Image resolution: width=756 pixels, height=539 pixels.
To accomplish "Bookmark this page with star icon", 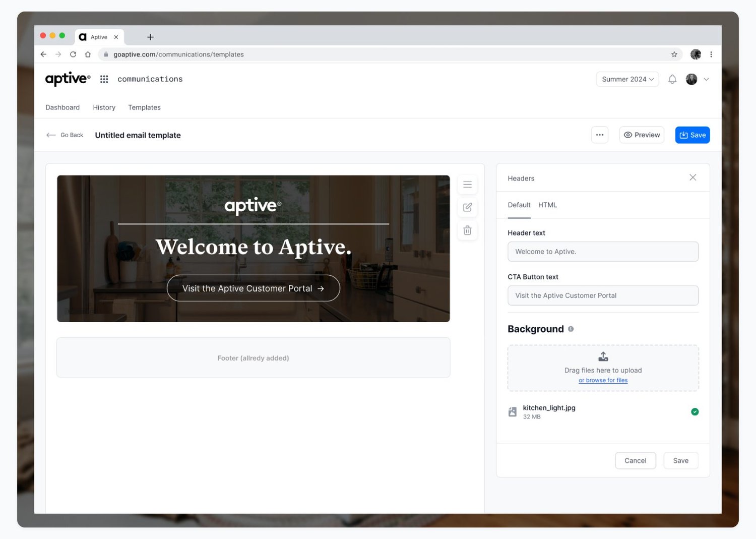I will (674, 54).
